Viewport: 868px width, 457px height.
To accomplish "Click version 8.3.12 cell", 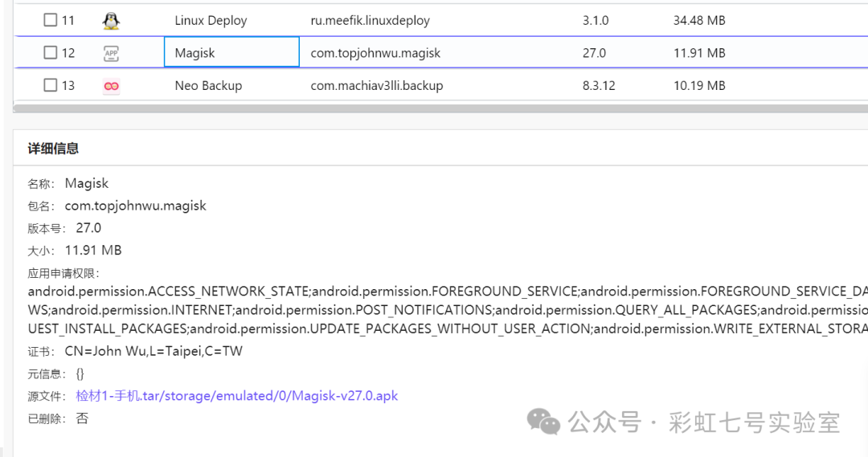I will point(599,86).
